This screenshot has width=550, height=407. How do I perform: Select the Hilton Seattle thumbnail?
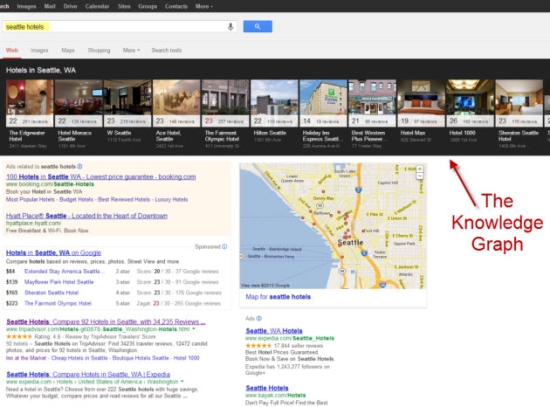click(274, 103)
